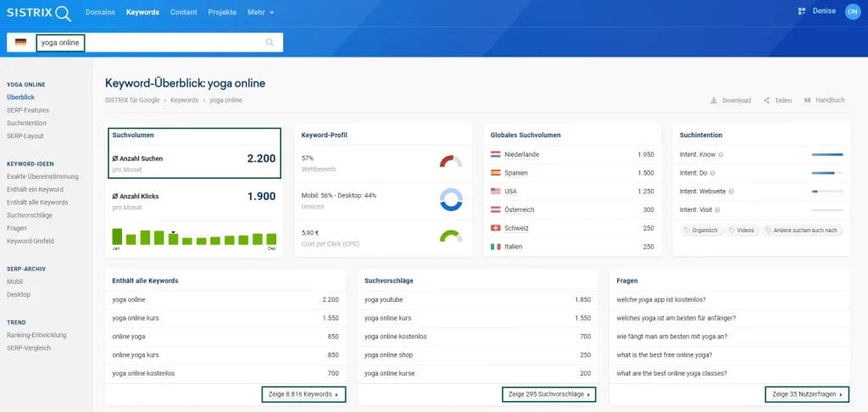Viewport: 868px width, 412px height.
Task: Click the Keywords breadcrumb link
Action: (184, 100)
